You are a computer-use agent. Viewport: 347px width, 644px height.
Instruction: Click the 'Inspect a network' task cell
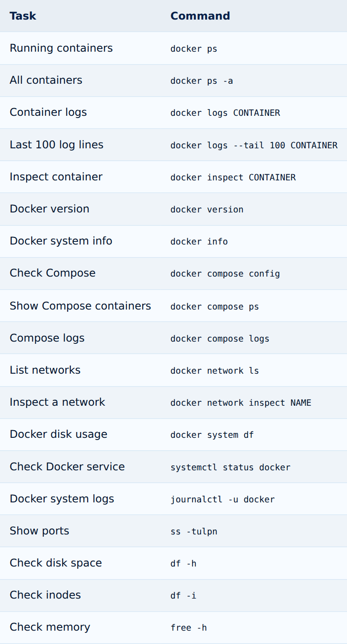click(x=57, y=402)
